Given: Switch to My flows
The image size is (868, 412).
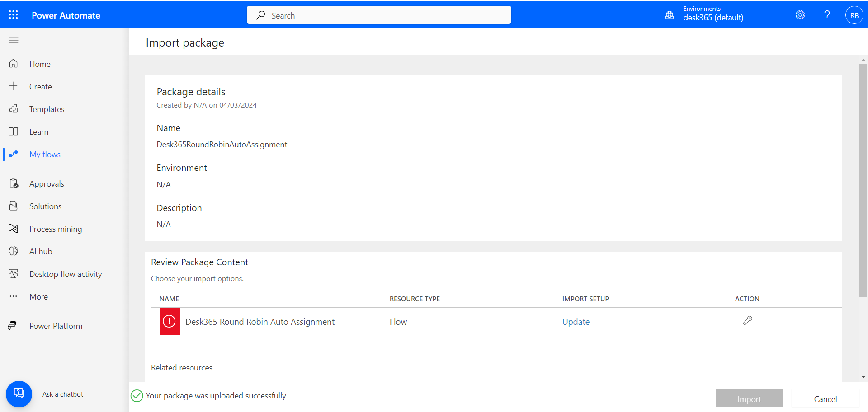Looking at the screenshot, I should coord(44,154).
